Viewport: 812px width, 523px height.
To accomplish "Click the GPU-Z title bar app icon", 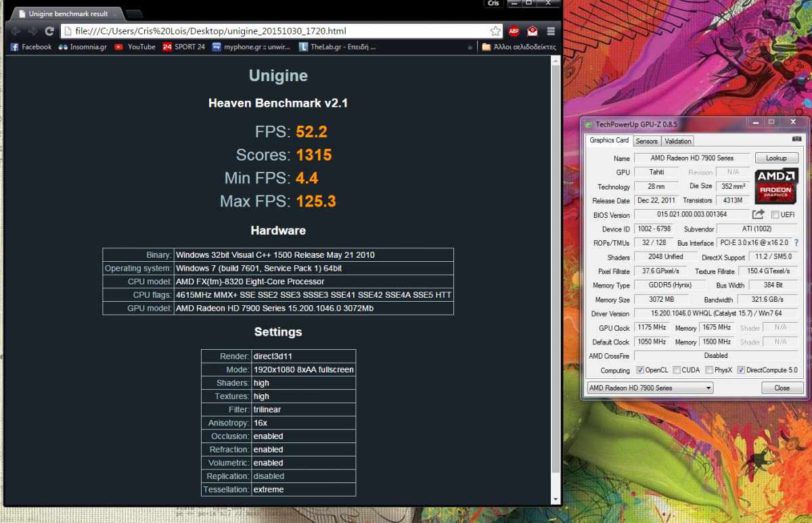I will pyautogui.click(x=589, y=124).
